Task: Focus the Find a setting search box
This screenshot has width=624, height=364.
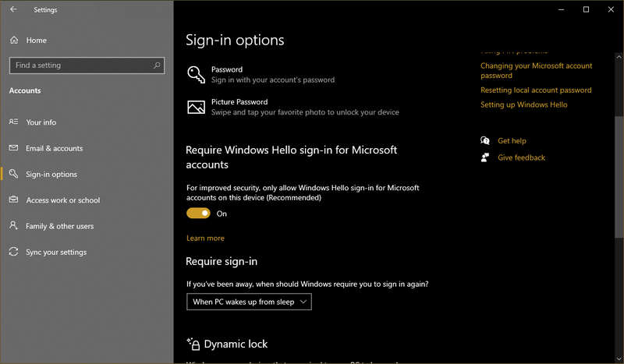Action: click(87, 65)
